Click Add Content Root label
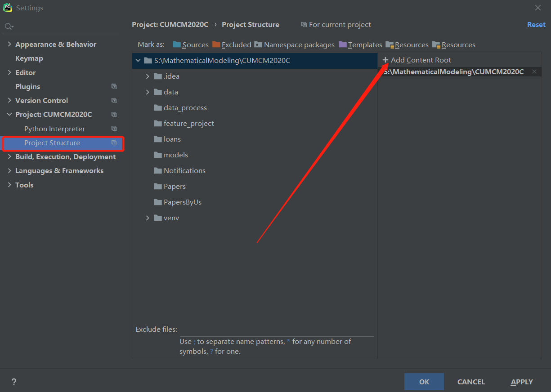 pyautogui.click(x=421, y=60)
